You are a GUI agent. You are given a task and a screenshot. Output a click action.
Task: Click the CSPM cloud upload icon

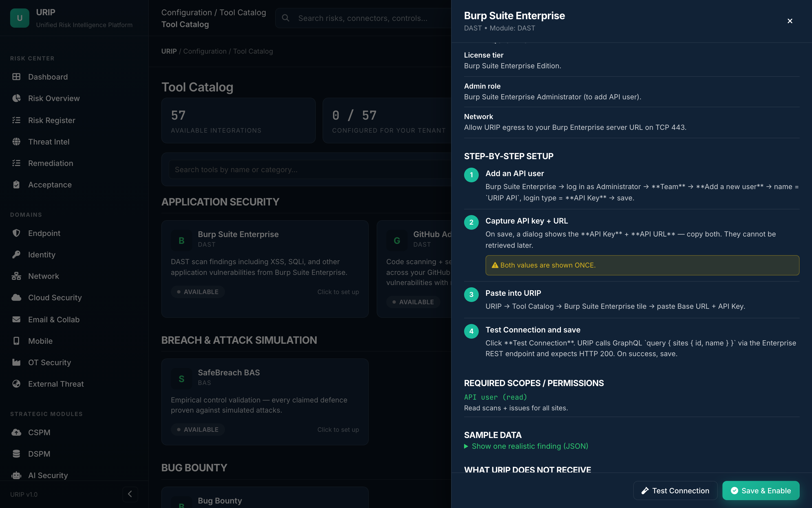point(16,432)
